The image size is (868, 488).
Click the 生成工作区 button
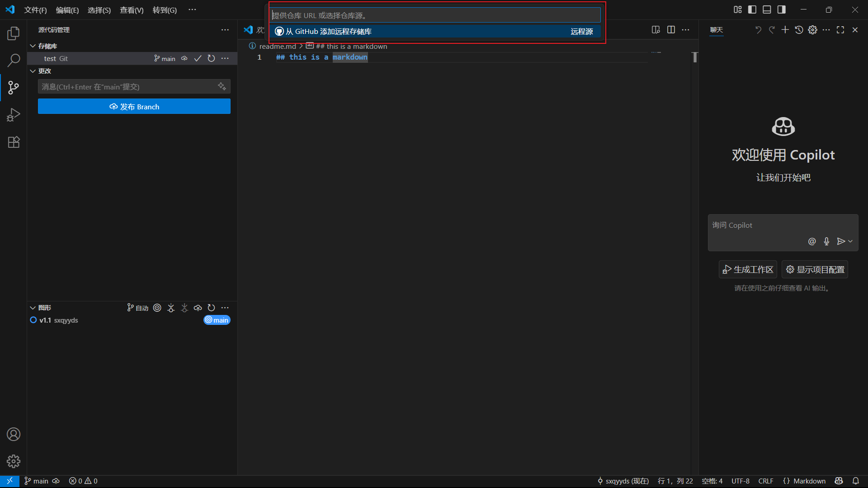[x=748, y=269]
